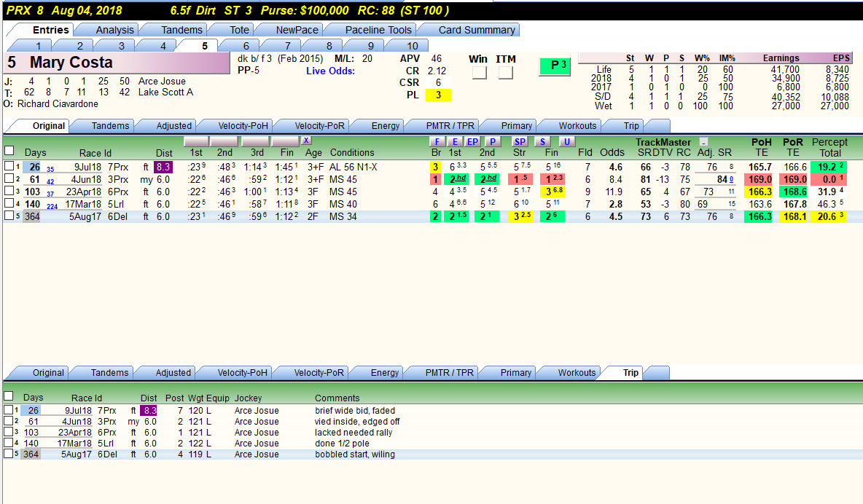Click purple 8.3 distance cell in upper pacelines

pyautogui.click(x=163, y=167)
